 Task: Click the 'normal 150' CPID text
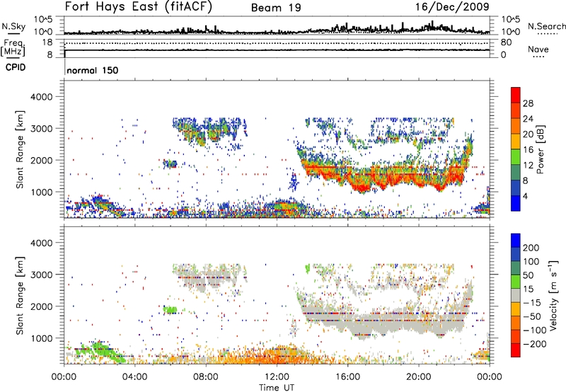93,70
